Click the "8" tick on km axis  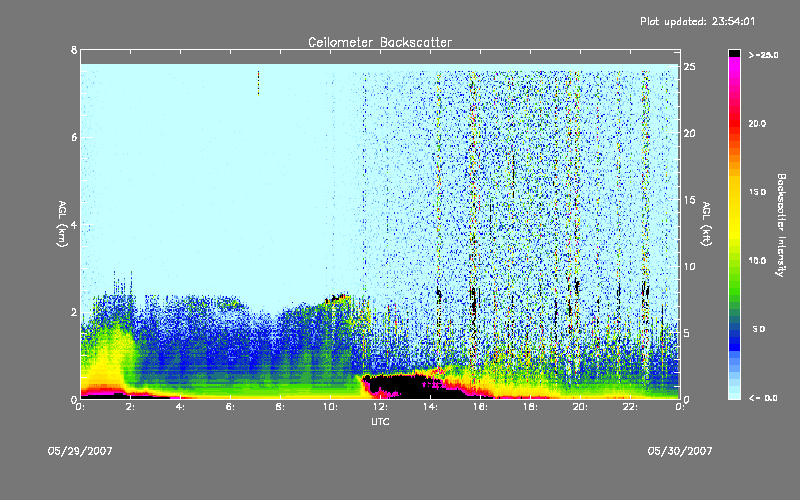tap(74, 50)
